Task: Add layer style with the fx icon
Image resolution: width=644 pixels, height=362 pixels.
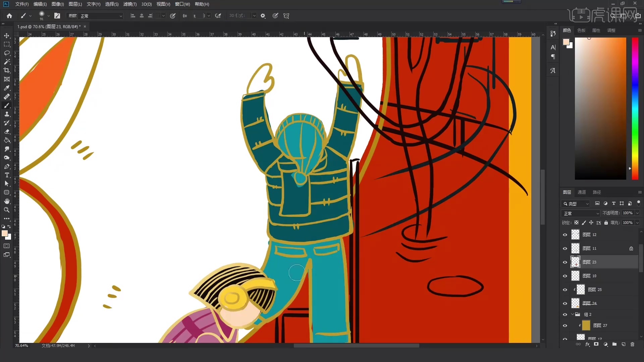Action: click(587, 344)
